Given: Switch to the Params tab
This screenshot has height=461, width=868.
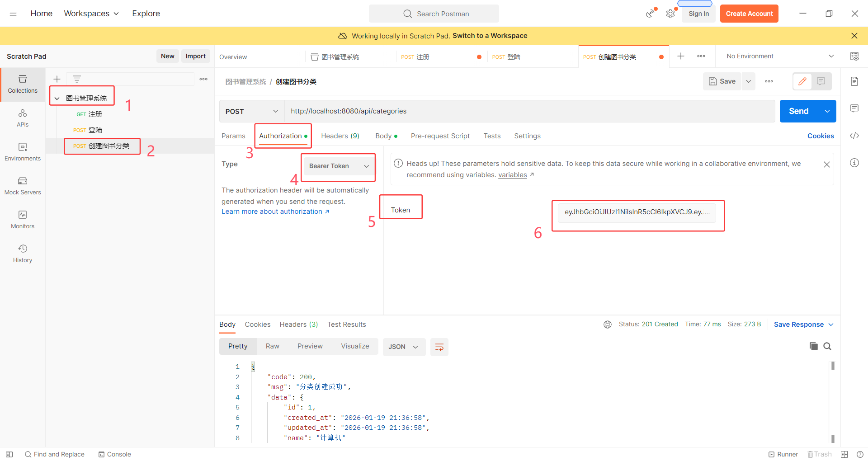Looking at the screenshot, I should click(x=233, y=136).
